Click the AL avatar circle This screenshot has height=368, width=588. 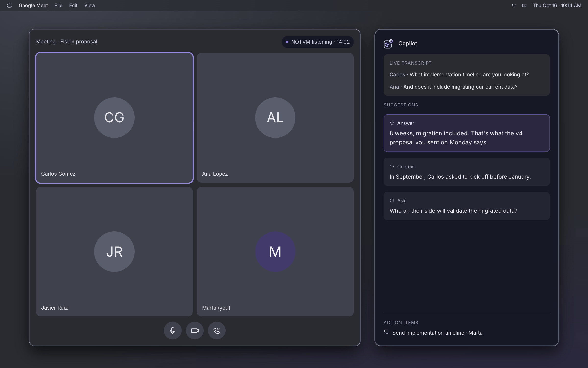[275, 118]
